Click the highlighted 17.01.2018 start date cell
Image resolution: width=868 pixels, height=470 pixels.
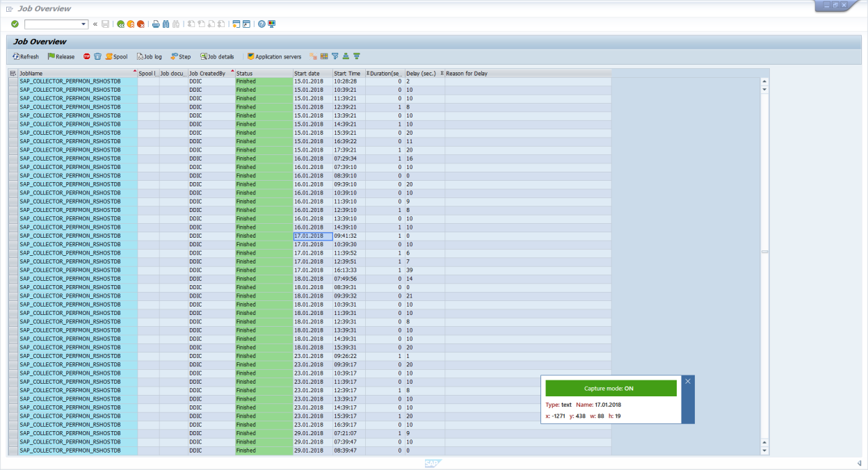click(313, 236)
